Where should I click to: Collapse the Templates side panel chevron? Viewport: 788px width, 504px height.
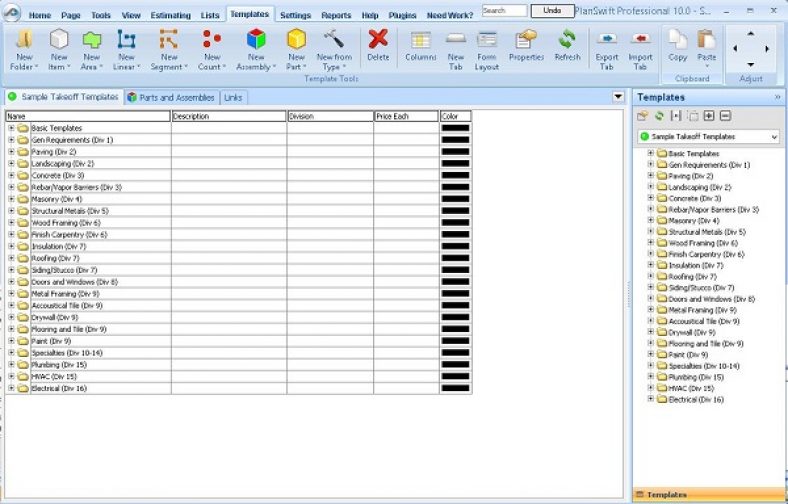pyautogui.click(x=777, y=97)
